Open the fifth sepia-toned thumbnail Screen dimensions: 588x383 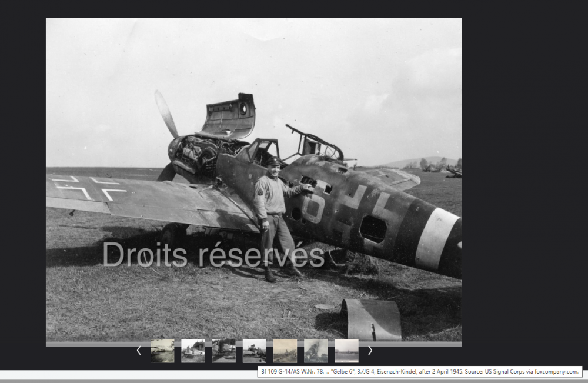(285, 351)
